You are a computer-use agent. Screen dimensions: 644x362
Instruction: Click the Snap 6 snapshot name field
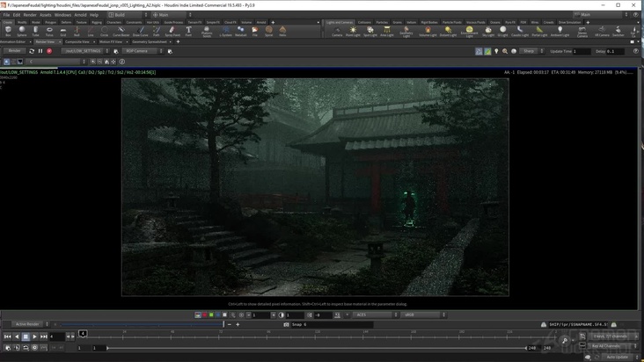point(332,324)
